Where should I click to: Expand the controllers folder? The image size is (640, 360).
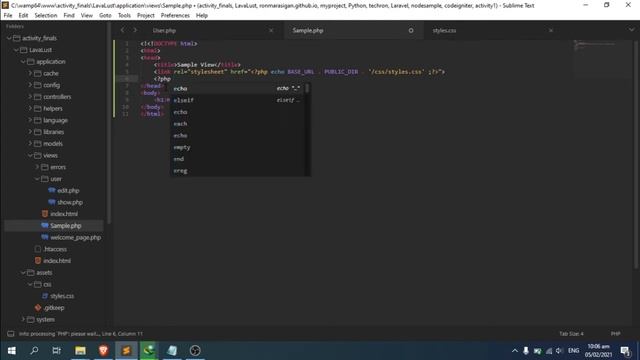click(x=30, y=97)
